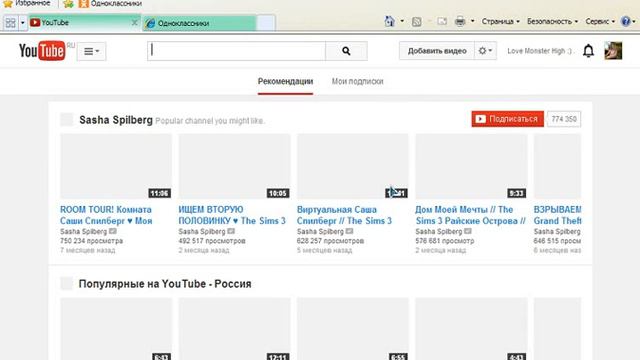640x360 pixels.
Task: Click the 628 257 просмотров view count
Action: tap(330, 241)
